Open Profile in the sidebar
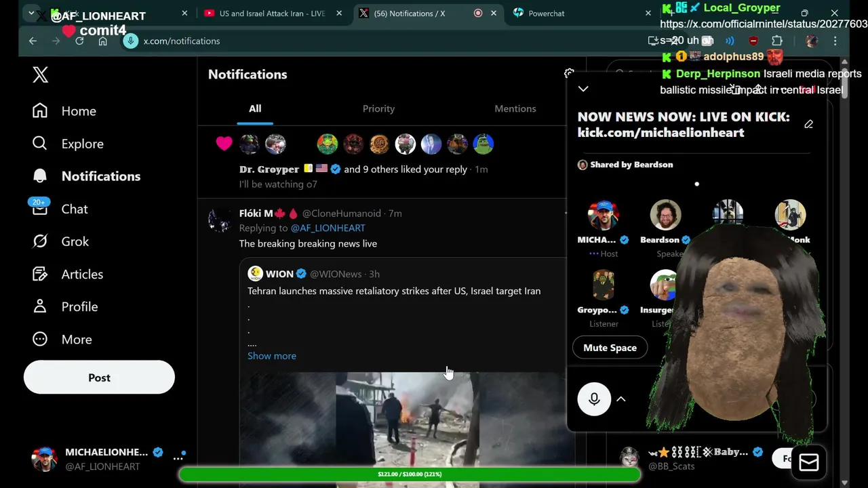The width and height of the screenshot is (868, 488). coord(65,306)
